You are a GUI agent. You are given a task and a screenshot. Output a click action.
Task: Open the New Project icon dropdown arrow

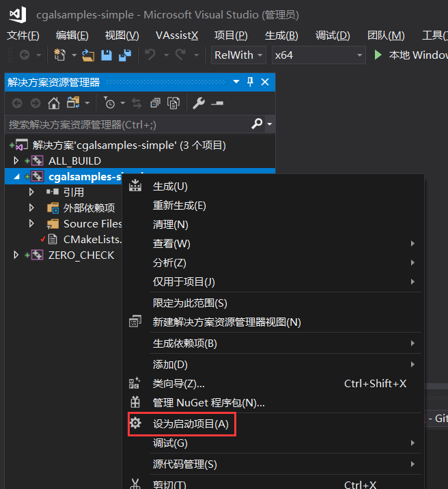click(x=74, y=55)
